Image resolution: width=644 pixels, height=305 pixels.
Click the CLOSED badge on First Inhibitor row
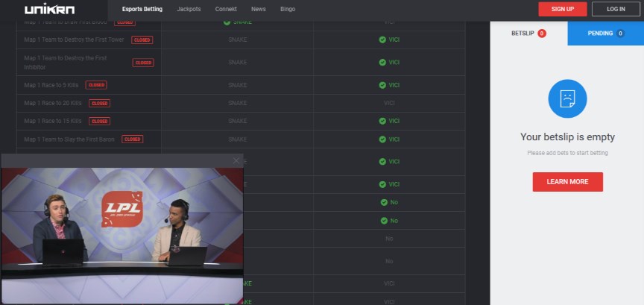[x=143, y=63]
